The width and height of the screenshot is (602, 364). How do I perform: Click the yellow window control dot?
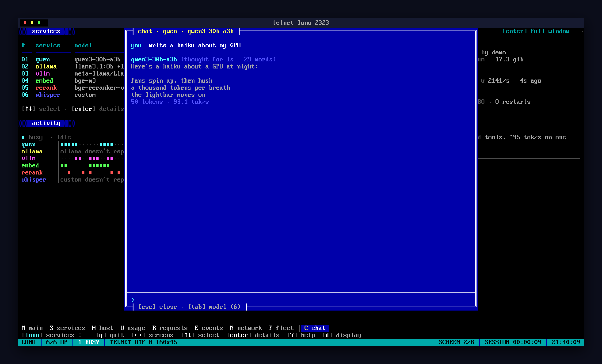32,23
